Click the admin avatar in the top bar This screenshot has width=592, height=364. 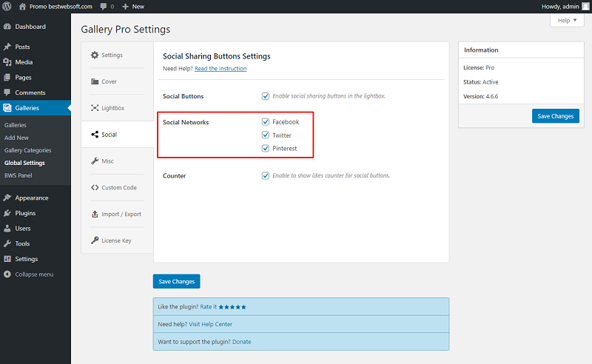tap(585, 7)
